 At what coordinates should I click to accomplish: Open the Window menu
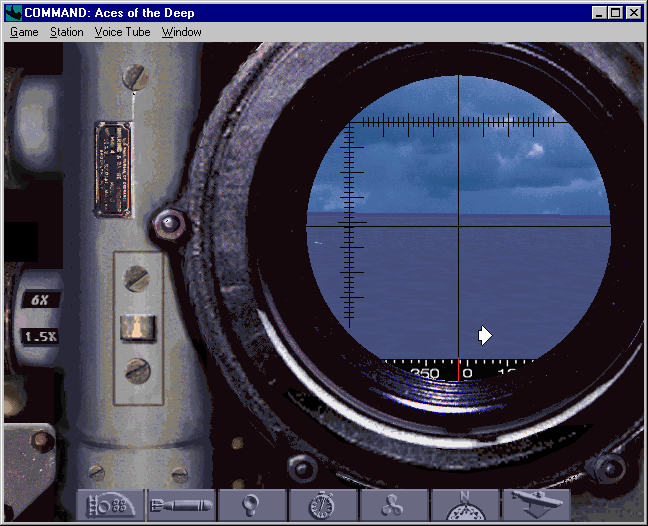[181, 32]
